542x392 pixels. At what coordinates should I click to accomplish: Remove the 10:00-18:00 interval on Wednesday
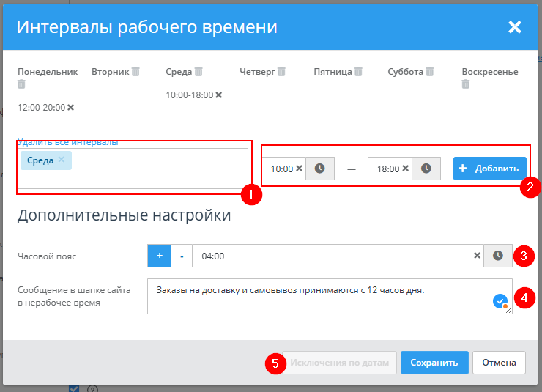tap(218, 95)
